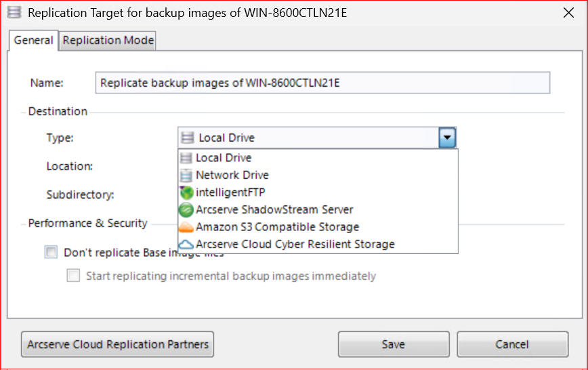Select Arcserve ShadowStream Server option
Screen dimensions: 588x370
[318, 210]
